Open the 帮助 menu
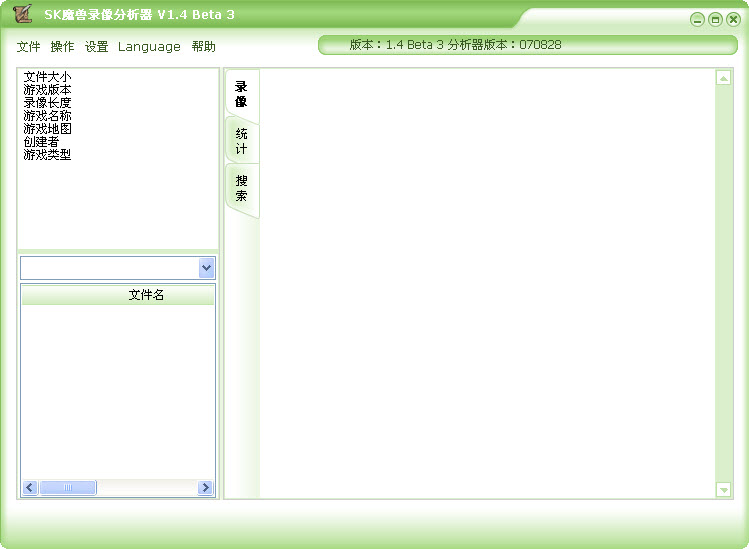Image resolution: width=749 pixels, height=549 pixels. 203,47
